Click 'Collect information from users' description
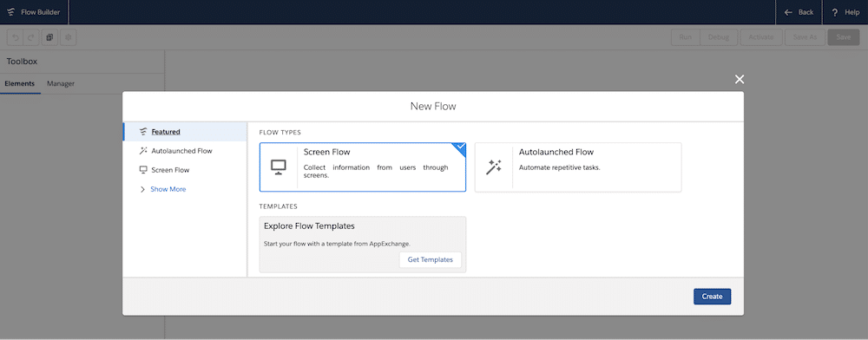The image size is (868, 340). [x=376, y=172]
